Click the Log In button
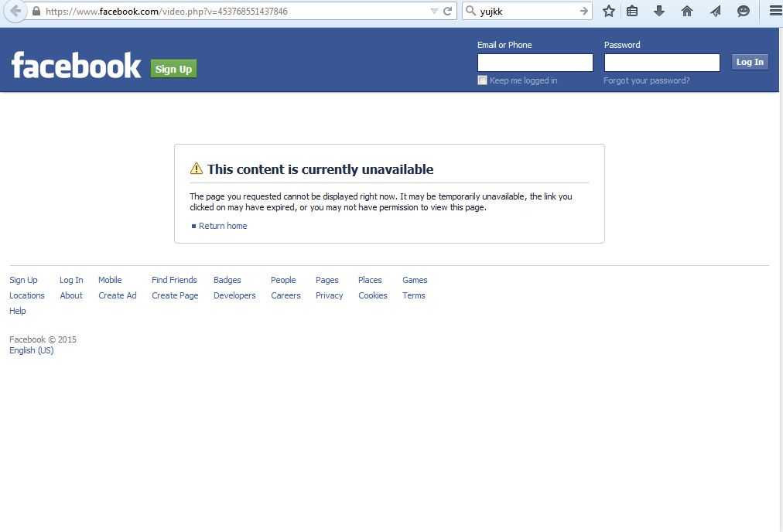Viewport: 783px width, 532px height. 750,62
